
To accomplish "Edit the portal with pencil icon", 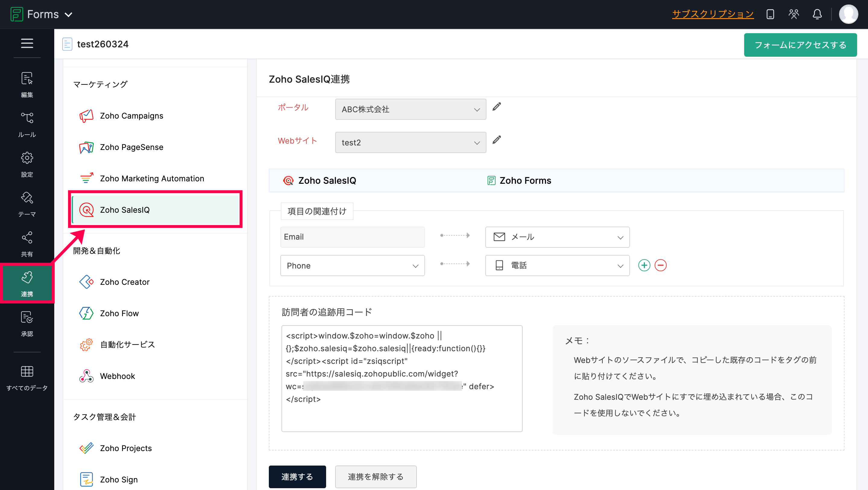I will pos(497,107).
